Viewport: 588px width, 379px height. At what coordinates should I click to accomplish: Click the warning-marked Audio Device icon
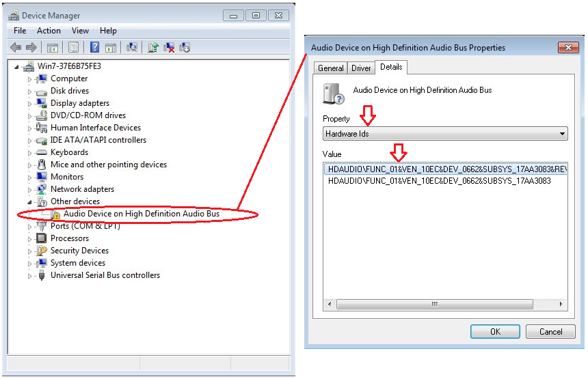point(55,214)
